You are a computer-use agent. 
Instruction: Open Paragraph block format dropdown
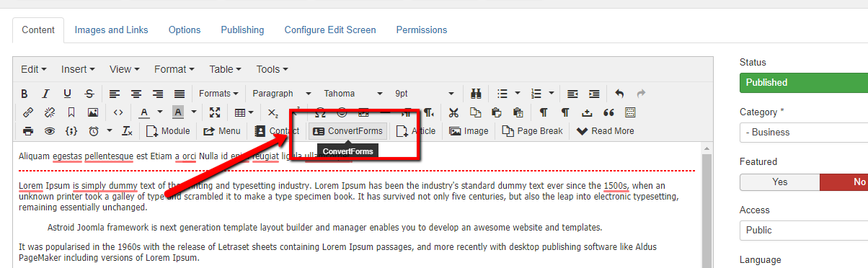click(283, 94)
